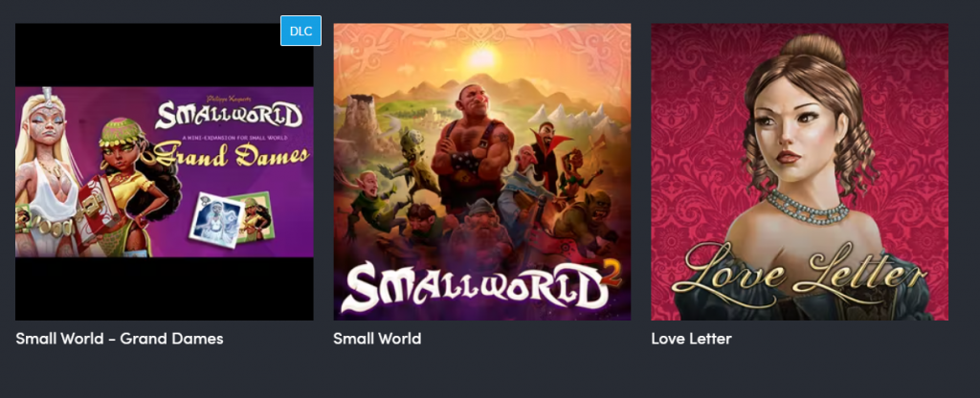Click the "Small World - Grand Dames" title
The image size is (980, 398).
(x=120, y=339)
